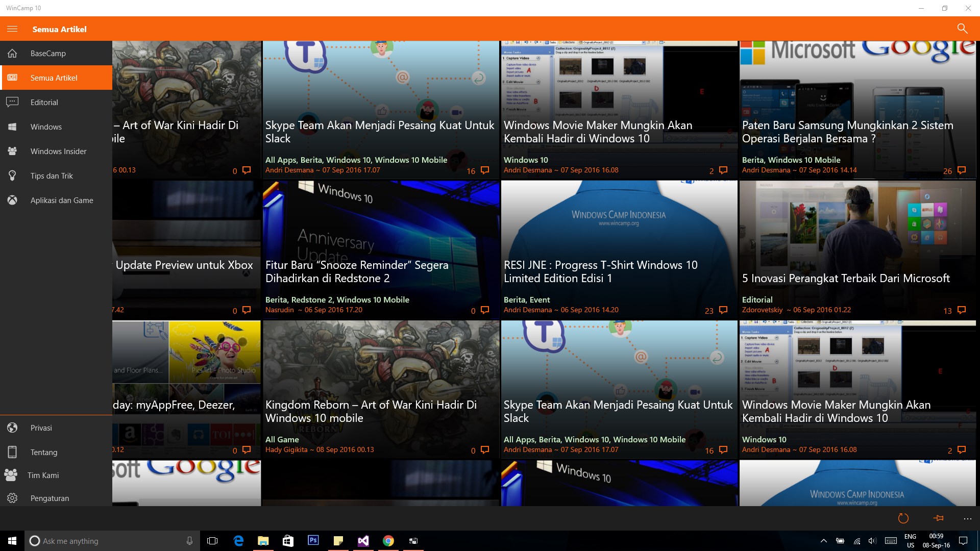The width and height of the screenshot is (980, 551).
Task: Open Pengaturan settings
Action: (50, 498)
